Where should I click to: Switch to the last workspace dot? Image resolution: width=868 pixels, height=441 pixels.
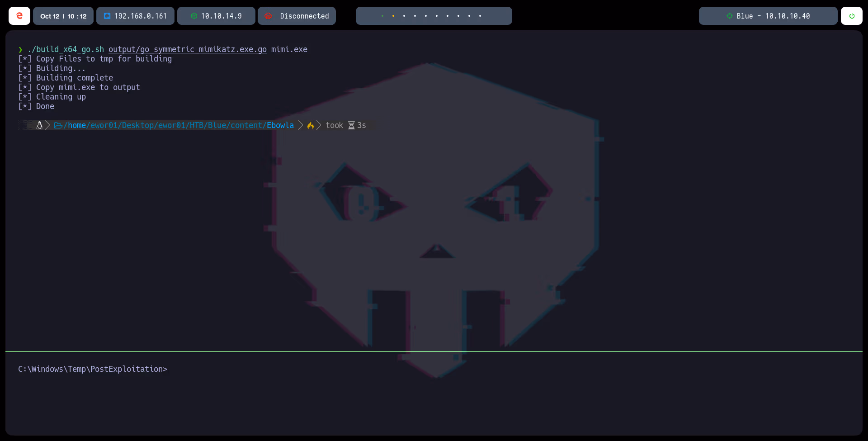click(x=480, y=16)
